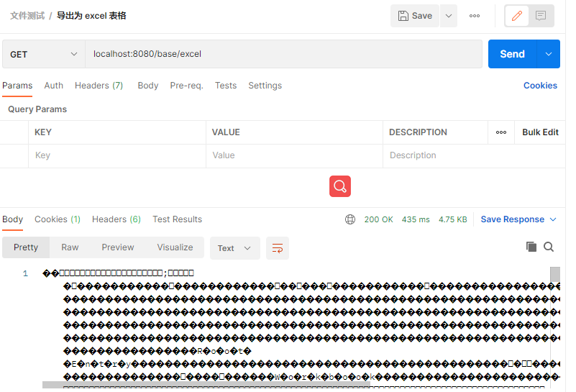The height and width of the screenshot is (392, 576).
Task: Click the 200 OK status
Action: click(378, 219)
